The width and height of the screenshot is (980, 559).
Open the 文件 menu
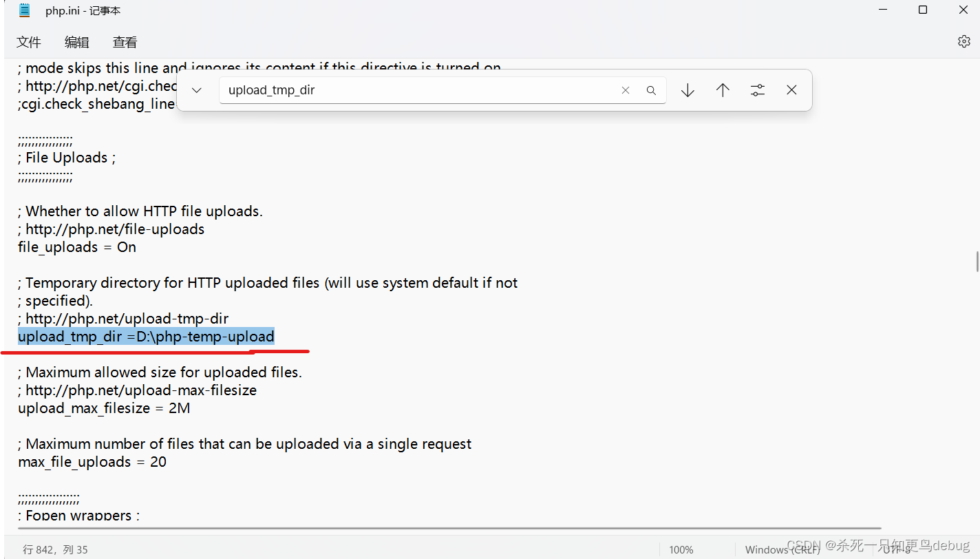pos(29,42)
